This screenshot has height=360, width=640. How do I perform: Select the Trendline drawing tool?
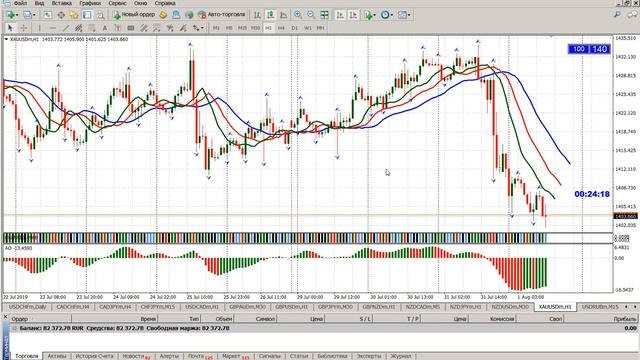click(66, 28)
